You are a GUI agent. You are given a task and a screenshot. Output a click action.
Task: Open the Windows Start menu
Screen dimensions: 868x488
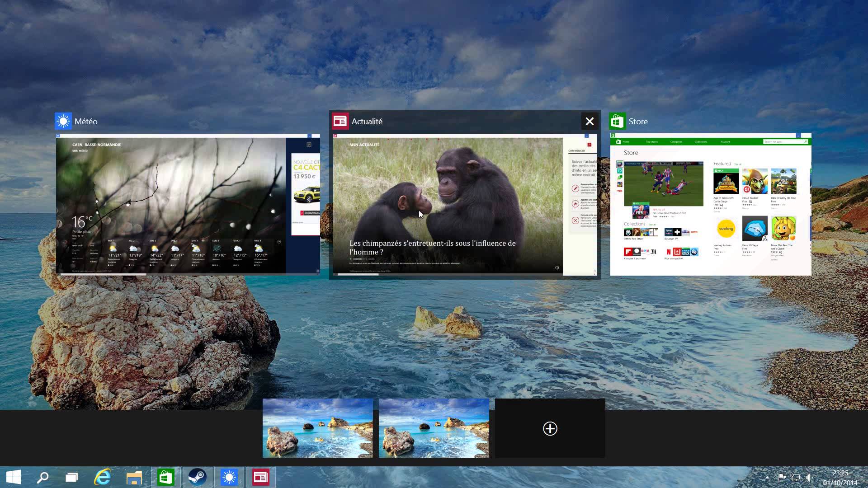[14, 477]
